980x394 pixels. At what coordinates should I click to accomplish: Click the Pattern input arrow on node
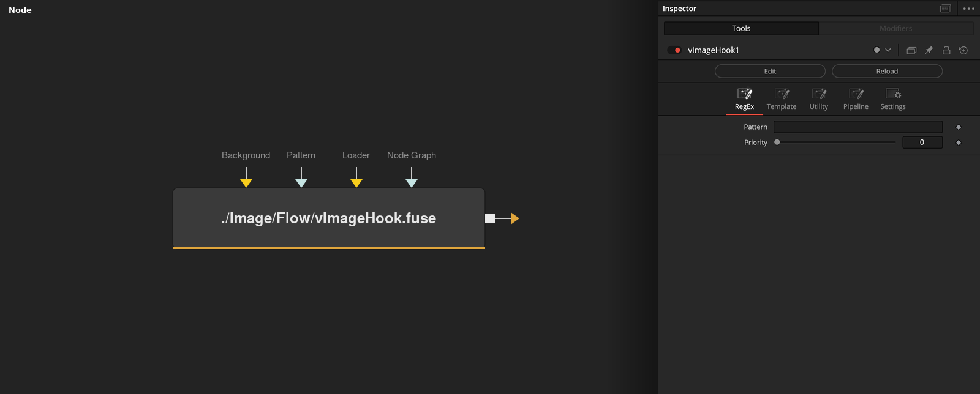click(301, 183)
